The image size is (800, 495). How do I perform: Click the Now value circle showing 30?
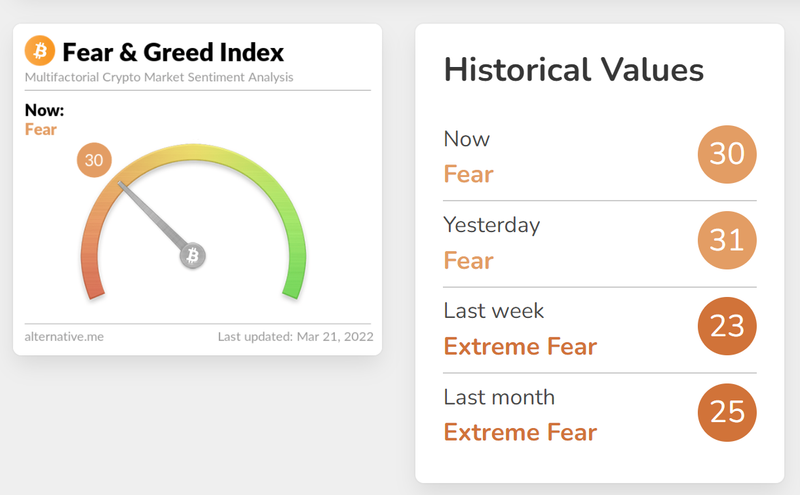pos(727,154)
